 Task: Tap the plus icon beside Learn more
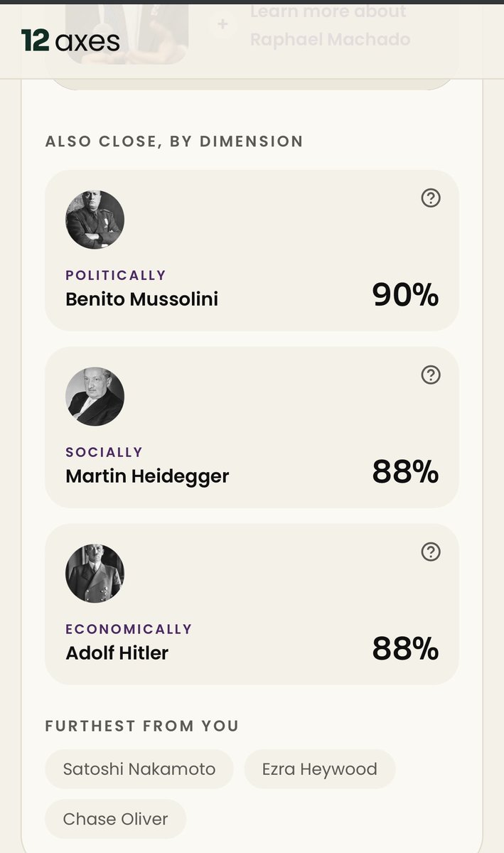coord(222,25)
